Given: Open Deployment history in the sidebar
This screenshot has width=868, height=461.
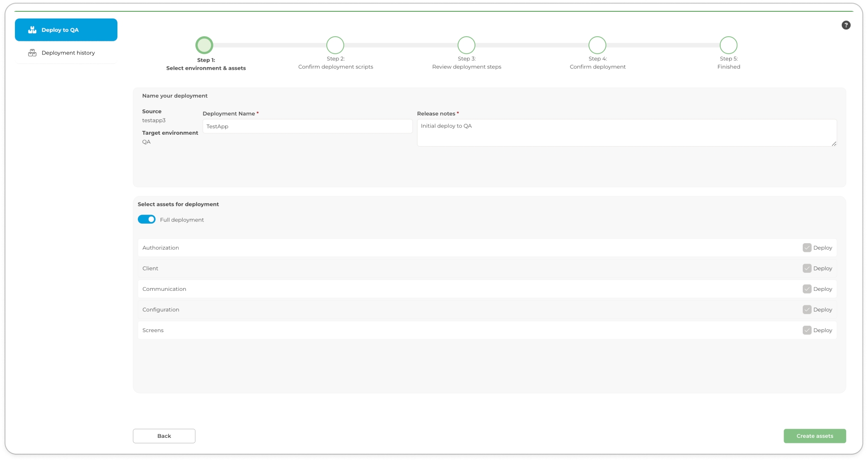Looking at the screenshot, I should click(x=68, y=53).
